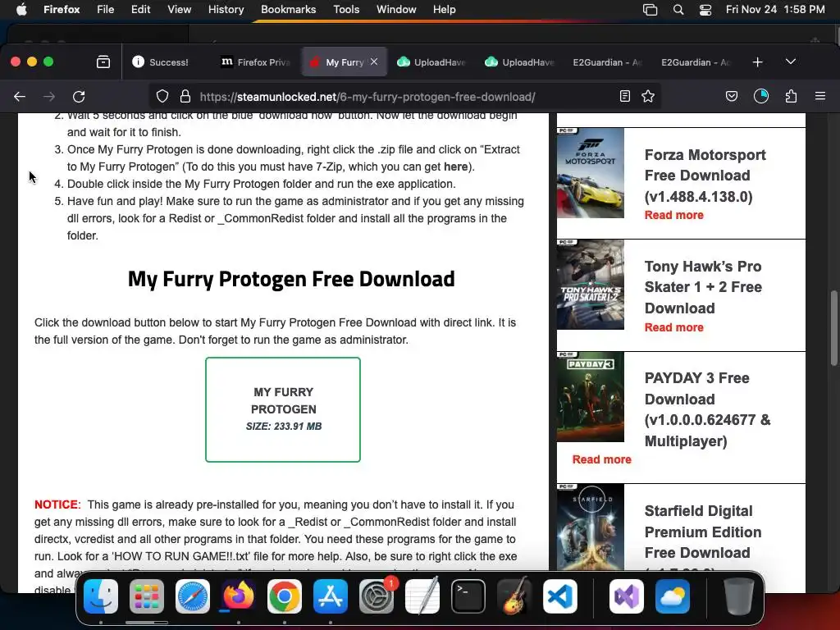Open Control Center in menu bar
The width and height of the screenshot is (840, 630).
pyautogui.click(x=705, y=10)
